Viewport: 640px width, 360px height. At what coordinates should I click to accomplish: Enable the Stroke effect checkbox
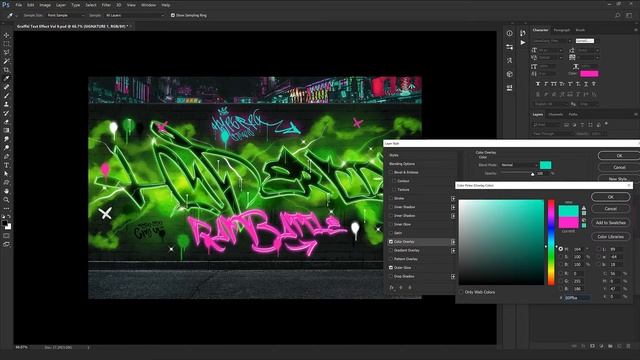(391, 198)
